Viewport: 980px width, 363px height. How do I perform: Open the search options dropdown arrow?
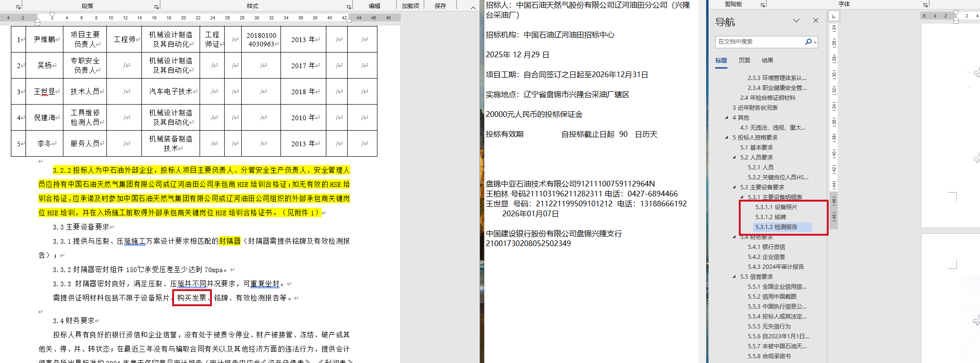coord(815,42)
